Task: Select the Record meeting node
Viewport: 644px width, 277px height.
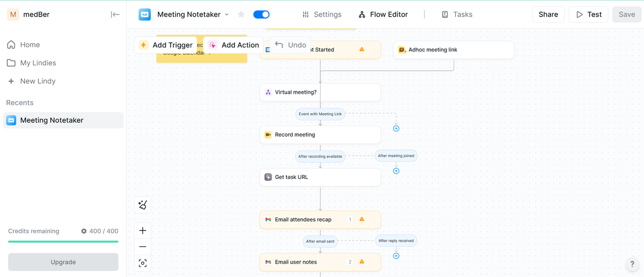Action: 320,134
